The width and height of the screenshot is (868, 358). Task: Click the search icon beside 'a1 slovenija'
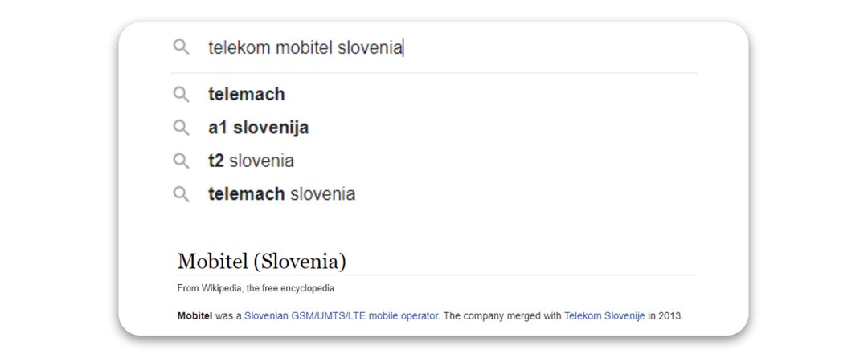(182, 128)
